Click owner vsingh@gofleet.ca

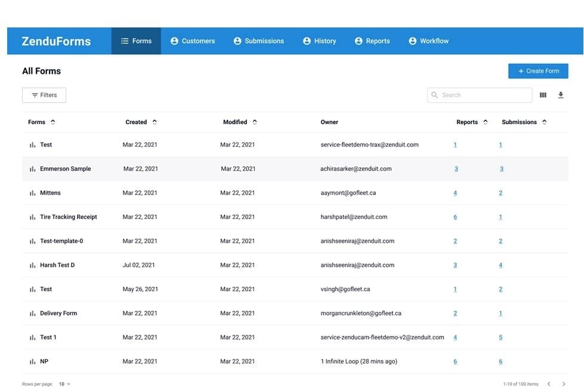(x=345, y=289)
